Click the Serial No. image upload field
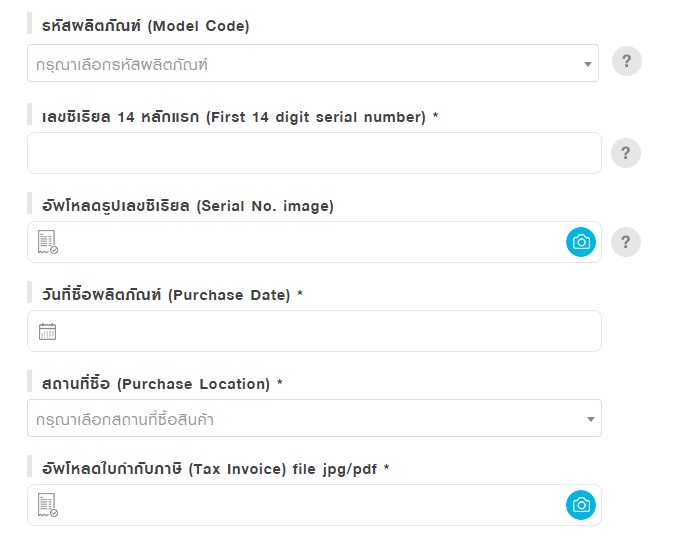691x547 pixels. coord(314,242)
